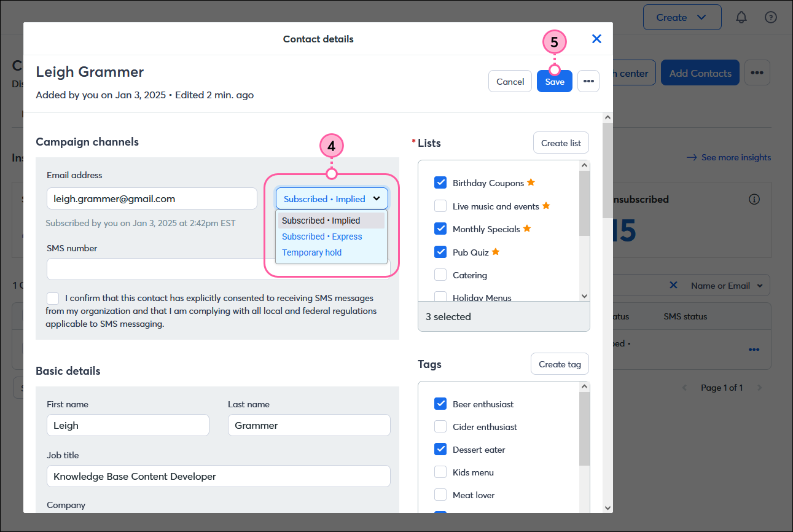Save the contact details
Viewport: 793px width, 532px height.
pyautogui.click(x=555, y=81)
